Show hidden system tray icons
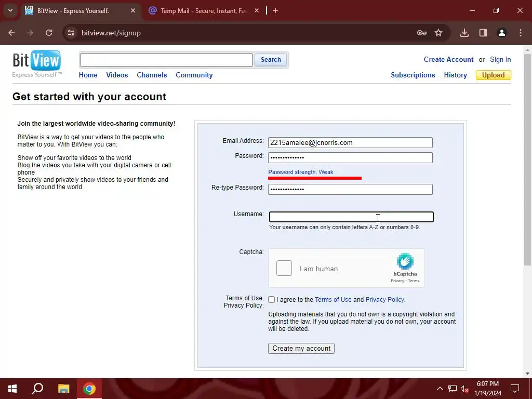Image resolution: width=532 pixels, height=399 pixels. point(440,389)
